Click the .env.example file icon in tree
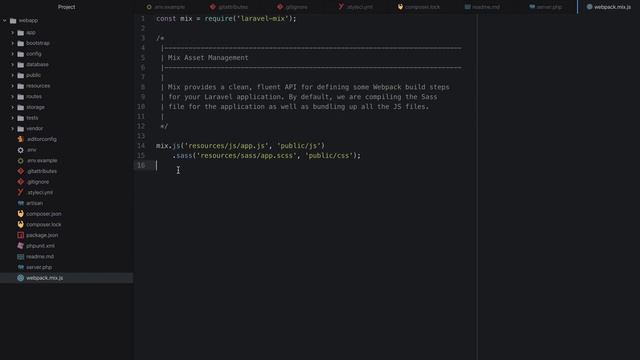Screen dimensions: 640x360 [21, 160]
